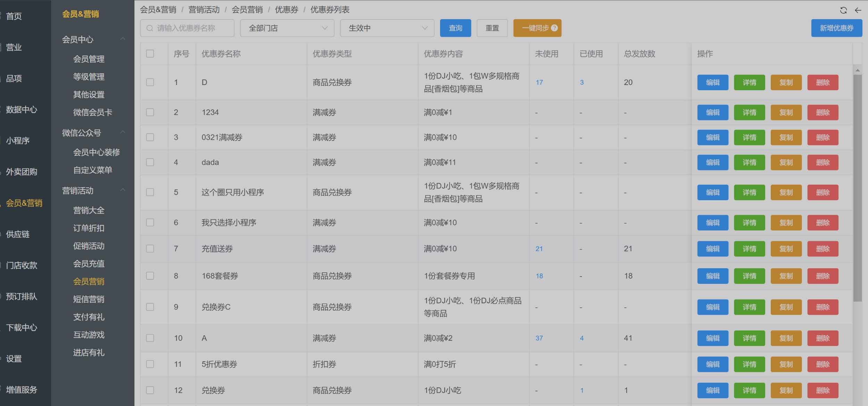Image resolution: width=868 pixels, height=406 pixels.
Task: Open 营销大全 submenu item
Action: click(89, 210)
